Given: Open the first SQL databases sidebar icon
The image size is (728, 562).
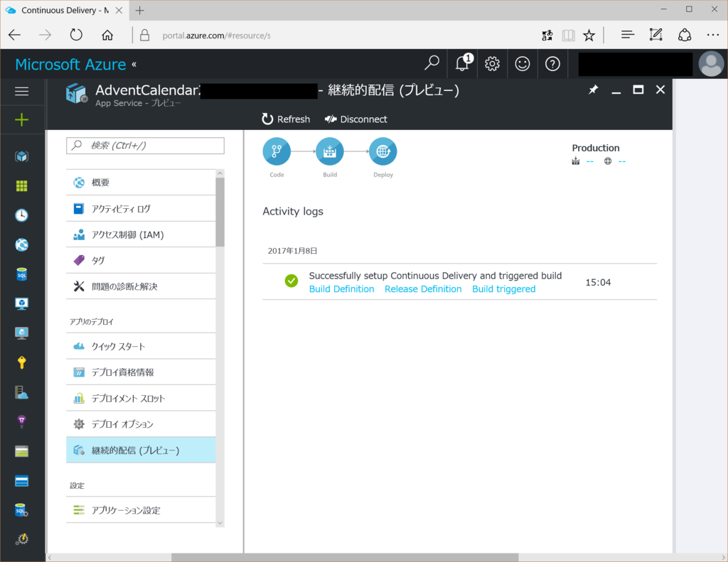Looking at the screenshot, I should pyautogui.click(x=22, y=274).
